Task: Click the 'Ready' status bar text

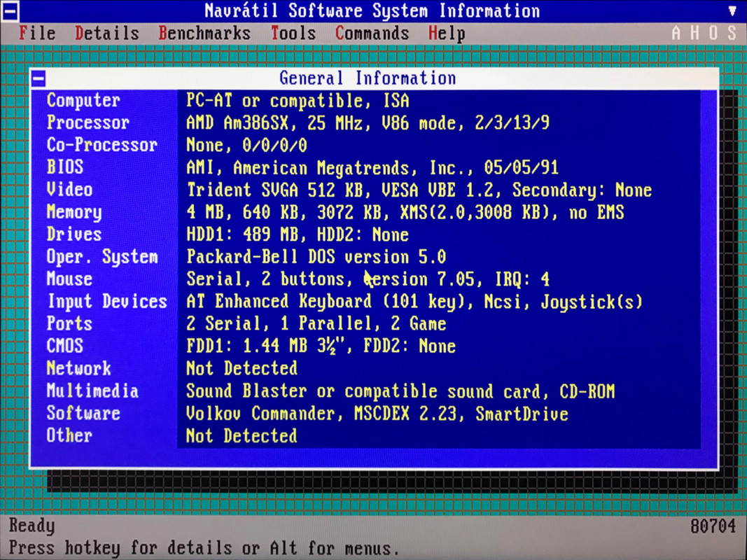Action: pos(32,526)
